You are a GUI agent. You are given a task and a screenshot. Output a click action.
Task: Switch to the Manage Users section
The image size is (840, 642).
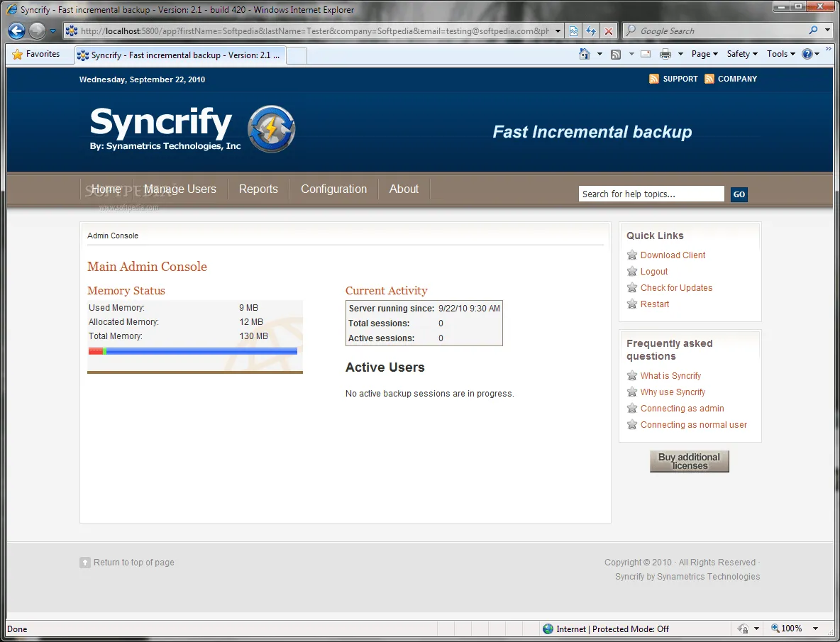(x=179, y=189)
